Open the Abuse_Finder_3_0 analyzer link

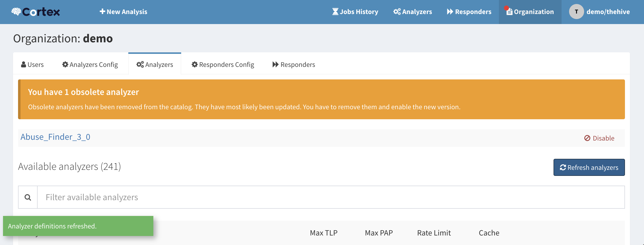[55, 137]
